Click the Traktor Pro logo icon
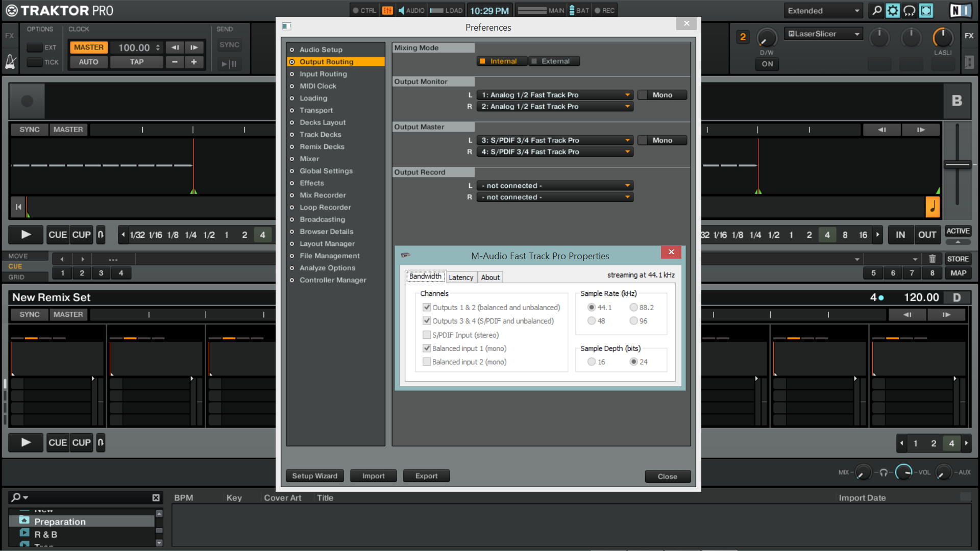This screenshot has width=980, height=551. [x=11, y=10]
